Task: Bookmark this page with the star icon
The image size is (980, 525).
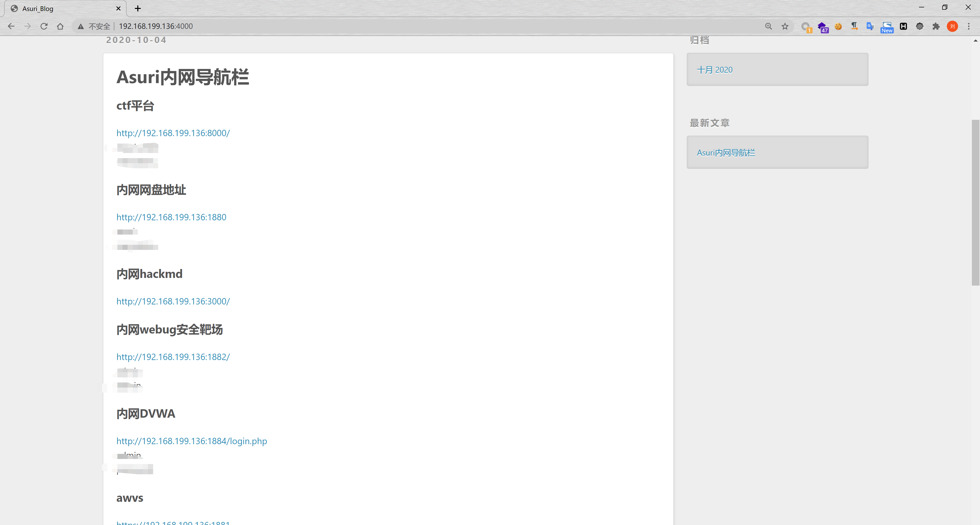Action: click(x=785, y=26)
